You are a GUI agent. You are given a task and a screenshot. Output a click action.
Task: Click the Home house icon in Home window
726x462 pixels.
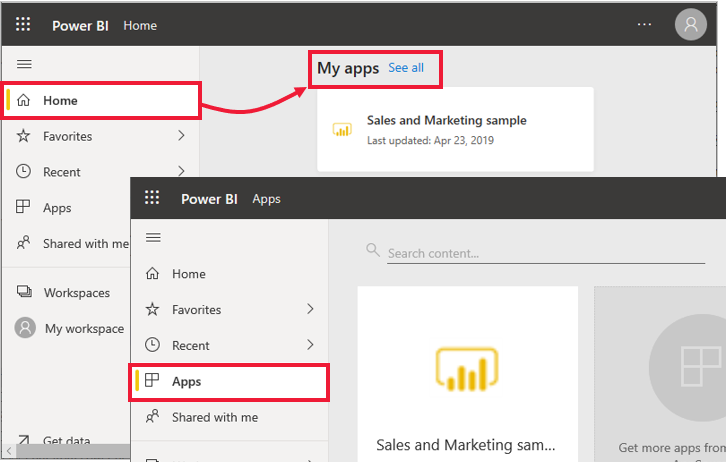tap(23, 100)
